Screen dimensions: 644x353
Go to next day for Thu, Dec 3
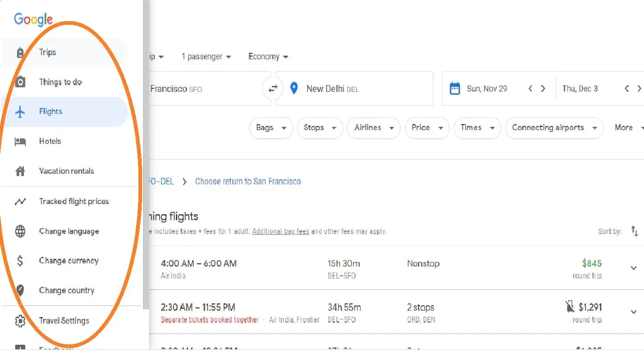coord(639,89)
